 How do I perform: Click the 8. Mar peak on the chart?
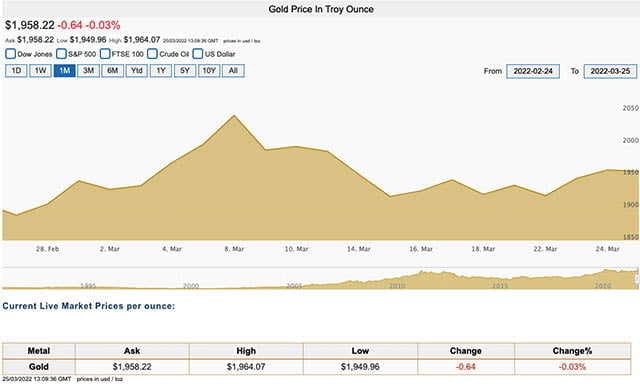tap(234, 115)
